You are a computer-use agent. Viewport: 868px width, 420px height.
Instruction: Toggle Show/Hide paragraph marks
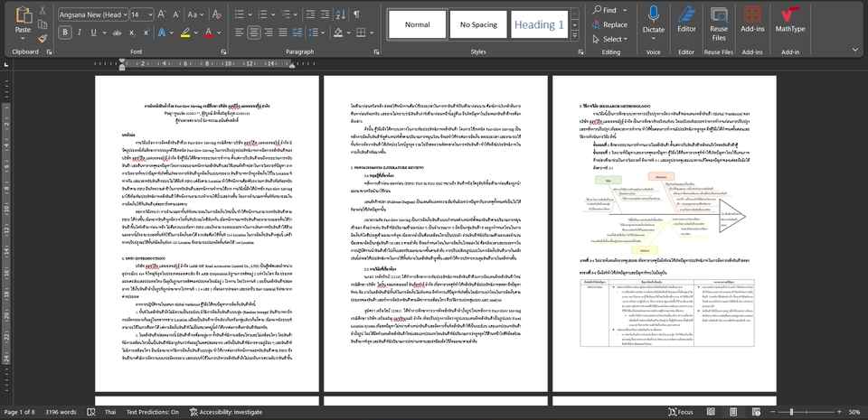tap(354, 15)
